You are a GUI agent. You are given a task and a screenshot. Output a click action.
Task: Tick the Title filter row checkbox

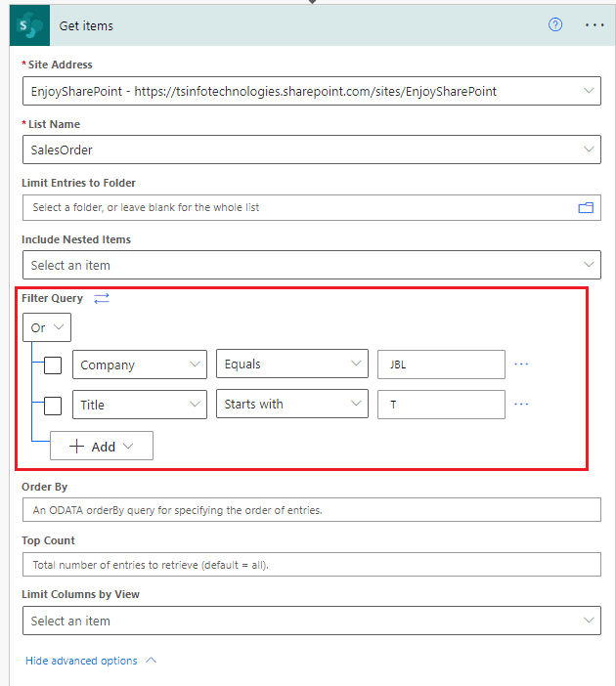coord(53,406)
